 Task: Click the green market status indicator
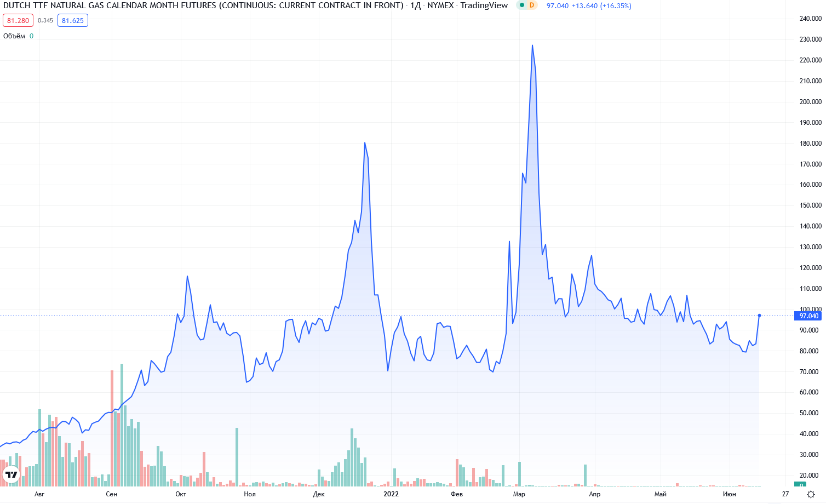click(x=522, y=5)
